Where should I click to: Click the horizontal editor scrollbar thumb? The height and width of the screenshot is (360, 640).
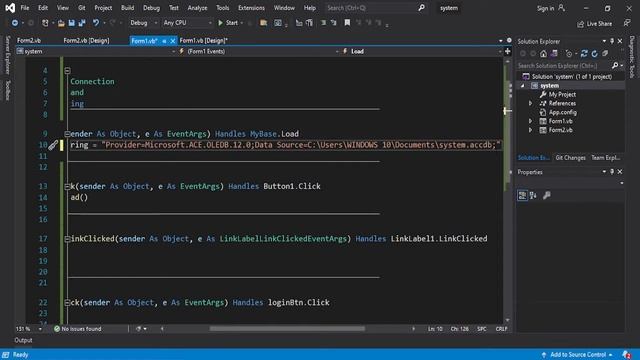(287, 329)
